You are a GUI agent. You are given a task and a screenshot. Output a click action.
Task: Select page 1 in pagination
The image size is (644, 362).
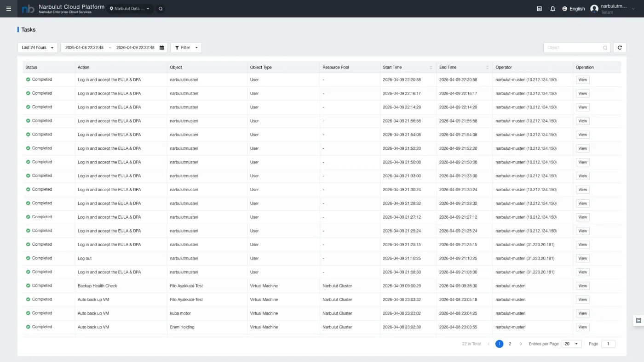500,344
